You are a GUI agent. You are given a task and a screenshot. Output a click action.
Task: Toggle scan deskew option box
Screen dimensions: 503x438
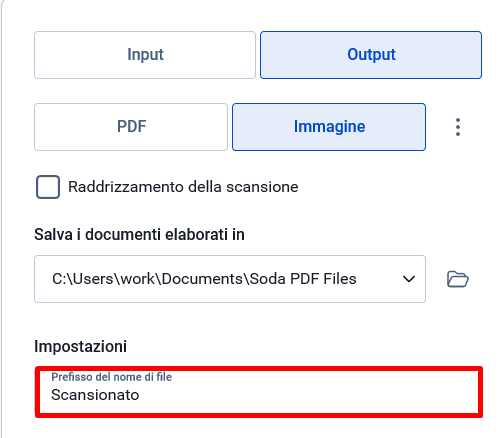click(x=48, y=187)
